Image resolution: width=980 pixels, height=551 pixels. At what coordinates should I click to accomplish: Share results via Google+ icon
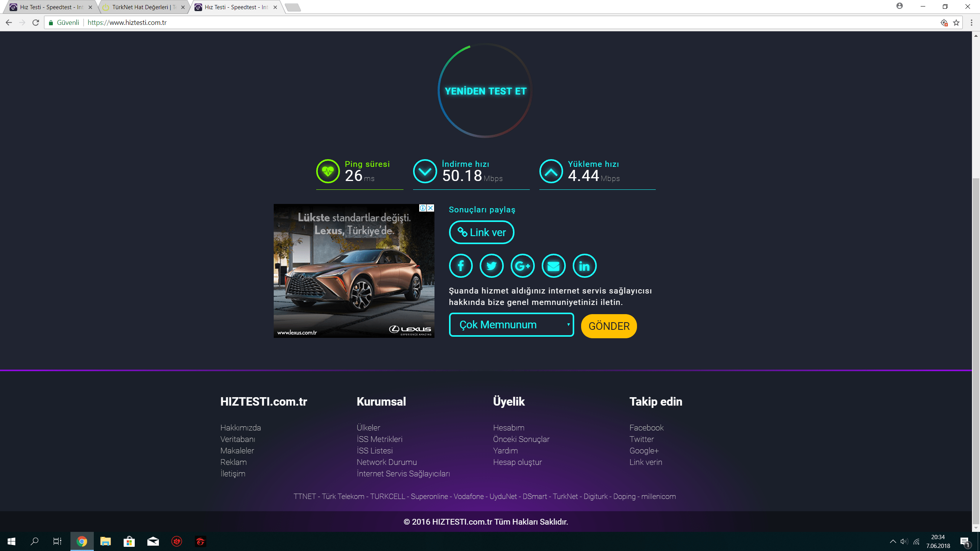[x=523, y=266]
